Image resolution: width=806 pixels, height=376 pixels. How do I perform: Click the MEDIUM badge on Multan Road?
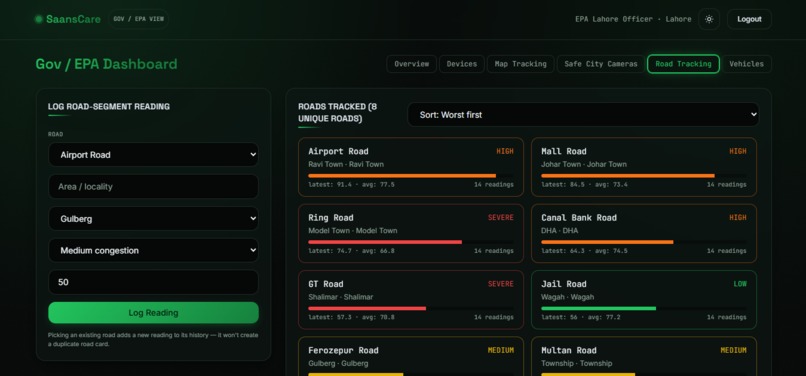pos(734,350)
